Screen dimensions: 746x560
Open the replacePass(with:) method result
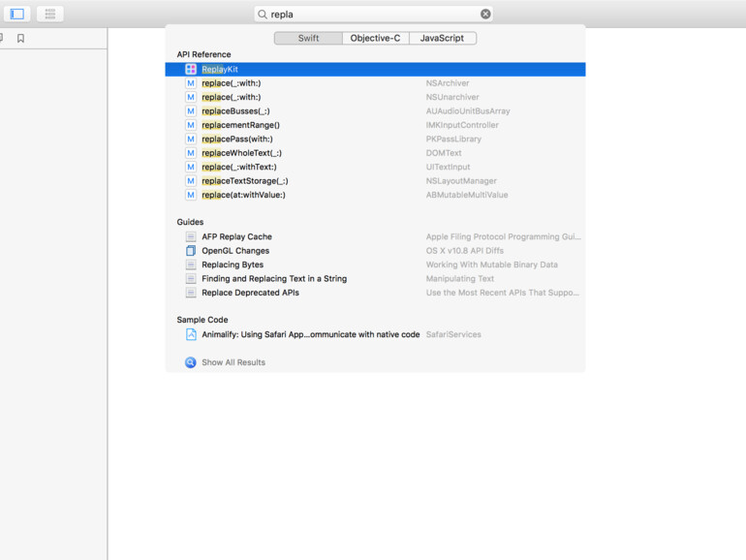[x=375, y=139]
